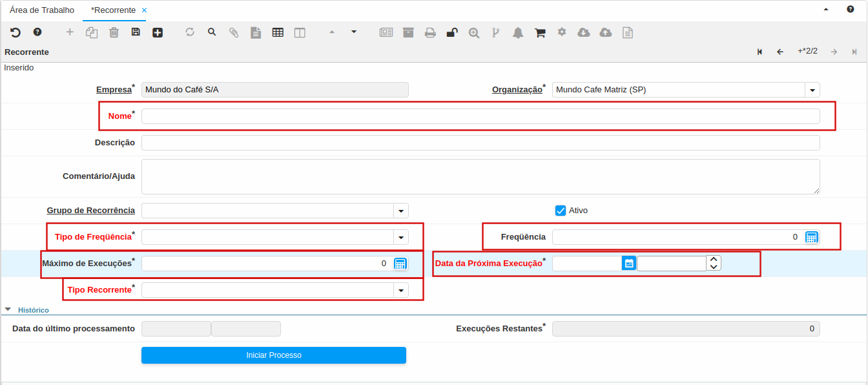Click the Save and New plus icon
The image size is (868, 385).
(158, 32)
